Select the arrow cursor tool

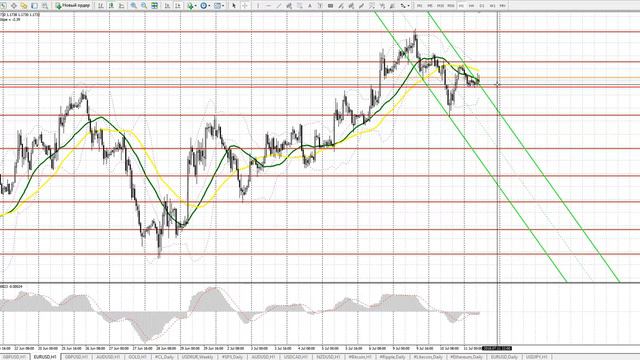click(x=234, y=6)
